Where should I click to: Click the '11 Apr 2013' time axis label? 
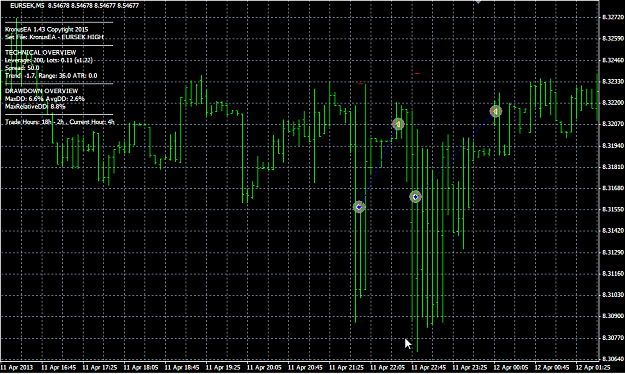(x=17, y=368)
